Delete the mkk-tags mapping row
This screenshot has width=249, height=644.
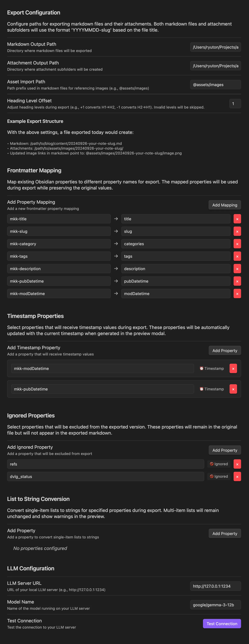tap(237, 256)
